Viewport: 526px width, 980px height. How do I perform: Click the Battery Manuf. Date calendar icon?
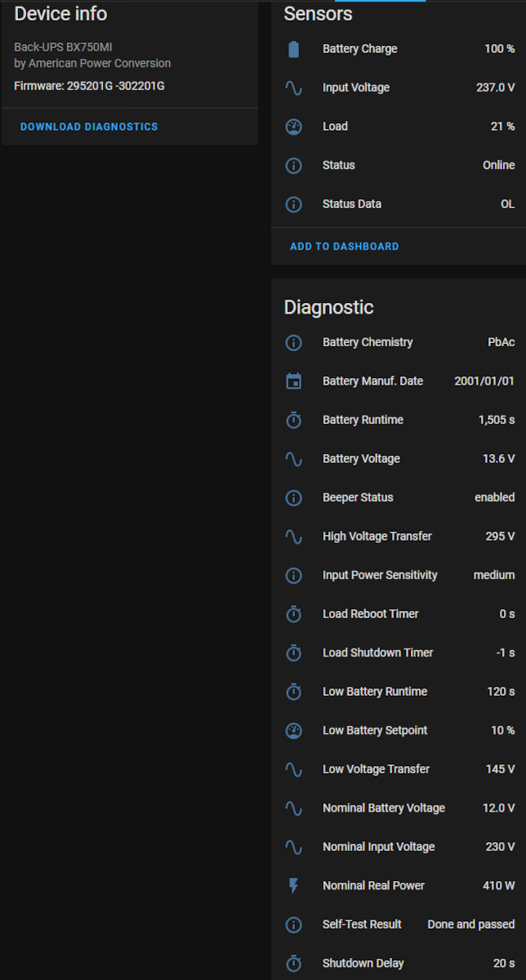[x=294, y=381]
